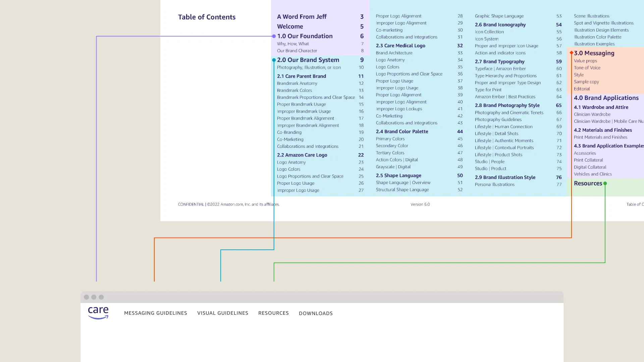Viewport: 644px width, 362px height.
Task: Click the Table of Contents title
Action: [x=207, y=17]
